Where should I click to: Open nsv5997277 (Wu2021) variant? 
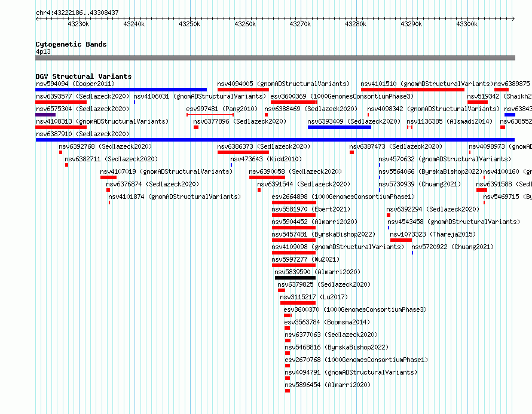(x=305, y=259)
